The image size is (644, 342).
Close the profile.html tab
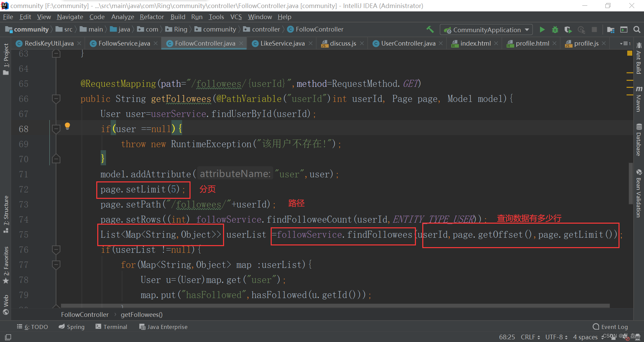(x=555, y=43)
